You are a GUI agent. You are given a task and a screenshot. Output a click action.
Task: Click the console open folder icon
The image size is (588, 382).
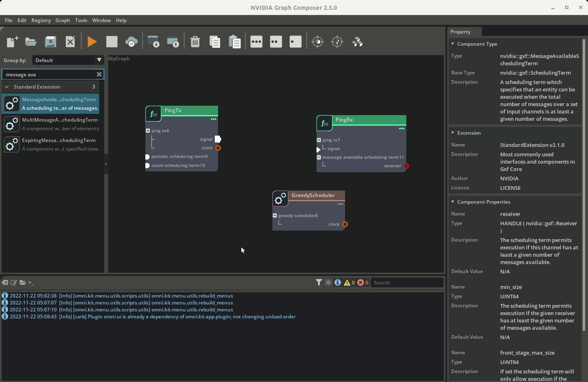22,282
